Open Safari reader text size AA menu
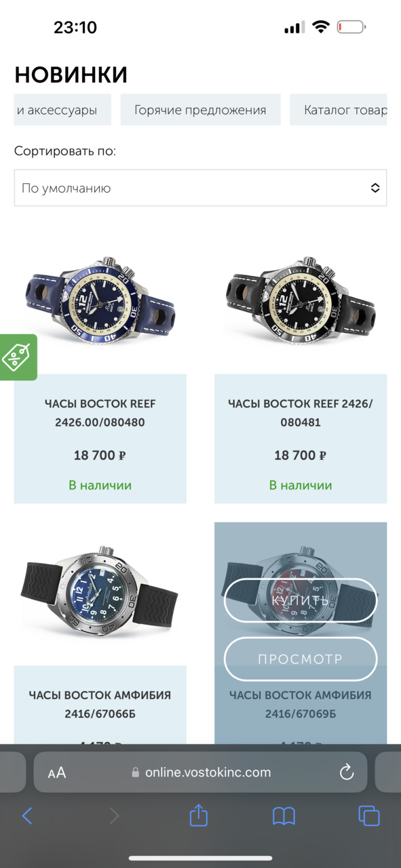 pyautogui.click(x=57, y=772)
